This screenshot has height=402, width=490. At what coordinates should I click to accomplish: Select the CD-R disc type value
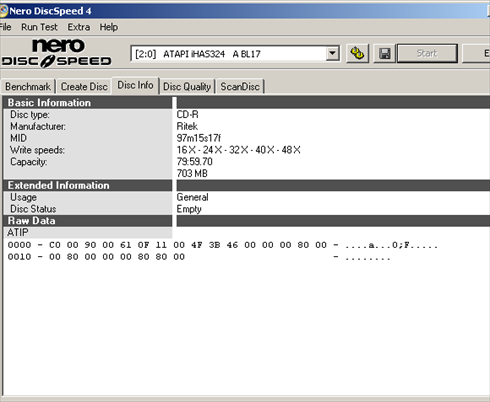pos(187,115)
